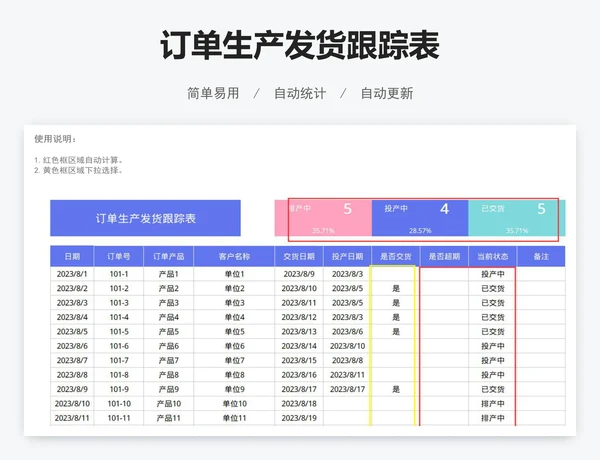Select the pink 排产中 summary card
This screenshot has width=600, height=460.
[323, 218]
